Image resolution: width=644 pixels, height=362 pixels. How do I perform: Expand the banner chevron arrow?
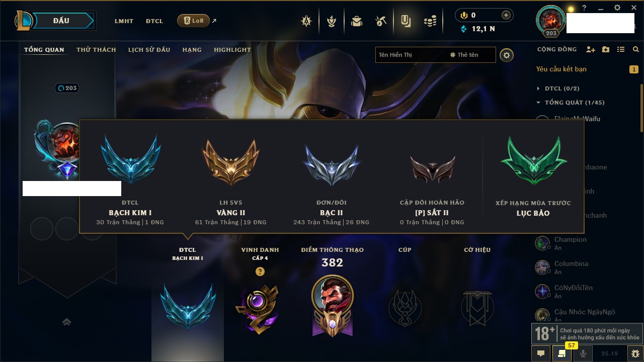pyautogui.click(x=66, y=322)
